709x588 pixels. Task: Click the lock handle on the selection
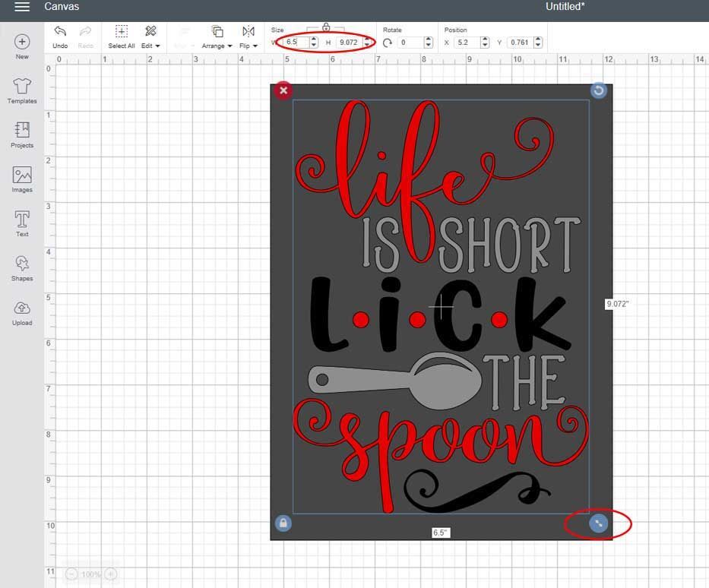pyautogui.click(x=283, y=523)
